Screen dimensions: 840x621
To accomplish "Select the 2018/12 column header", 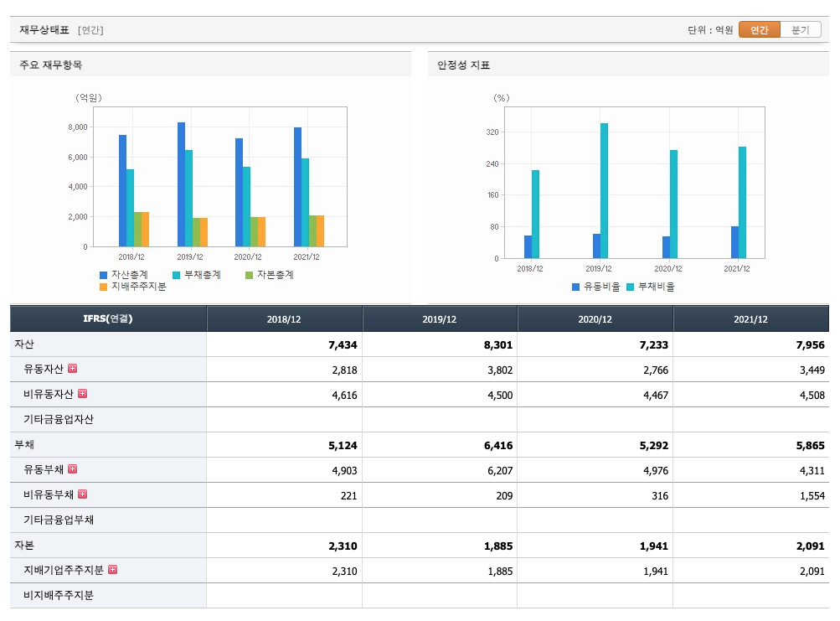I will pyautogui.click(x=285, y=319).
